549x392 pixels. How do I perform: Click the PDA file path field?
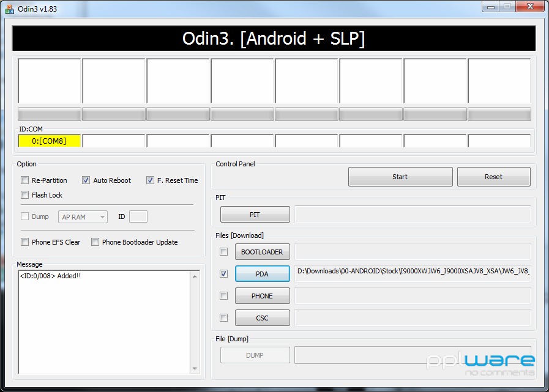[x=413, y=273]
